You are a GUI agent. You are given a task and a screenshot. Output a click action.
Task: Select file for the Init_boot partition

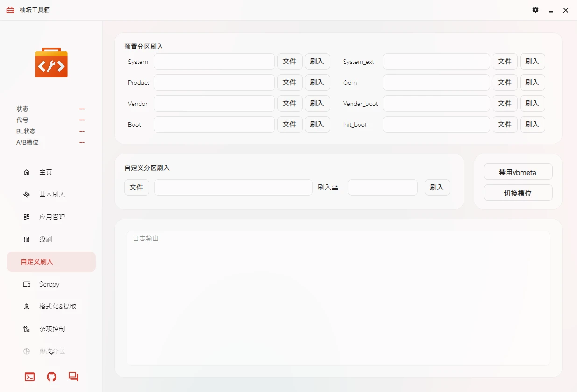tap(505, 125)
